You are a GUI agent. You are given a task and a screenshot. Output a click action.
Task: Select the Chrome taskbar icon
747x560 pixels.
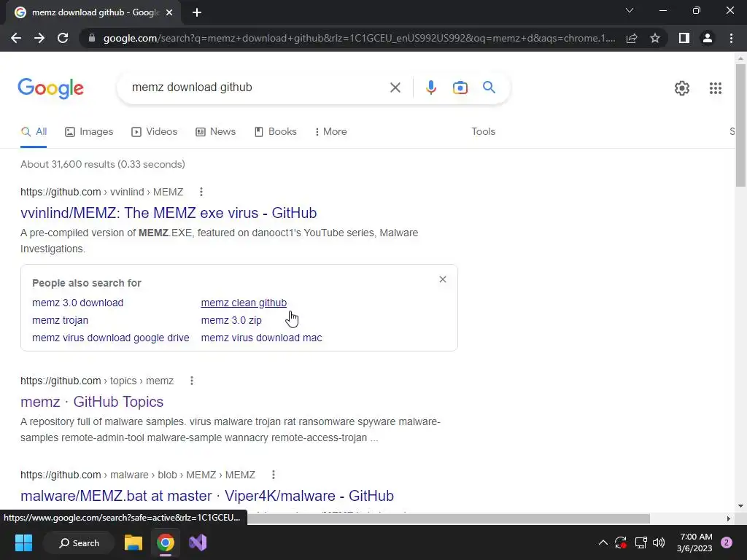point(166,542)
